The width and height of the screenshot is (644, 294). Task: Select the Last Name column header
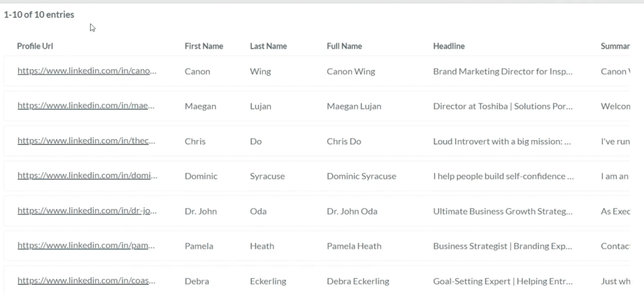[268, 47]
